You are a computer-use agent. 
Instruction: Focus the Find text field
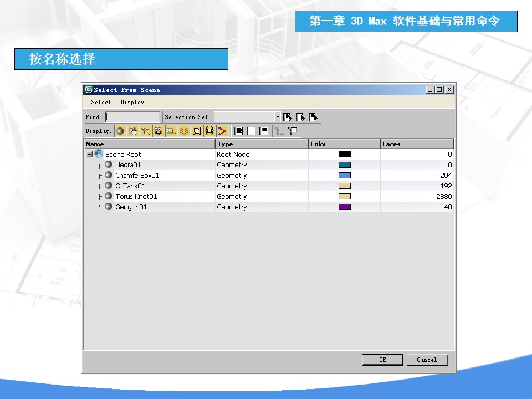click(x=132, y=117)
